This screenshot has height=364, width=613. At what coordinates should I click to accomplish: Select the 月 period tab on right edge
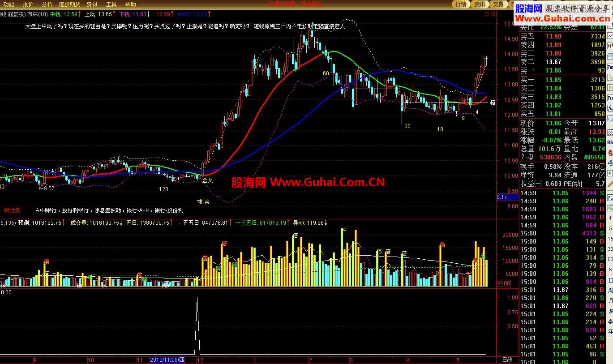pos(610,301)
